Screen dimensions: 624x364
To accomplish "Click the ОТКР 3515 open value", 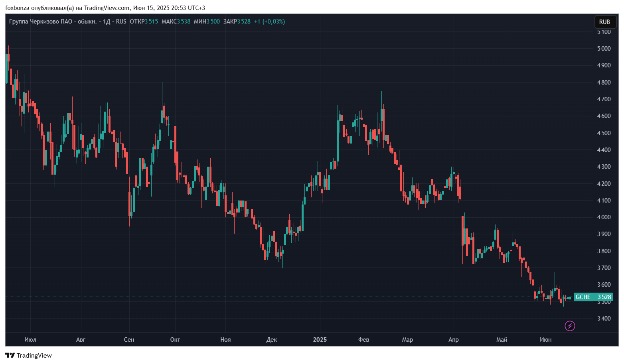I will (x=144, y=22).
